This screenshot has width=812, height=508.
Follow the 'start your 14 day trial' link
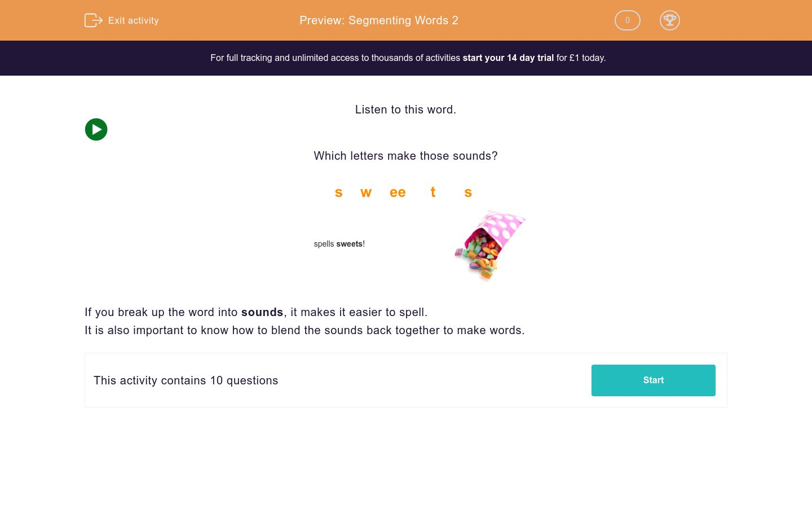coord(508,58)
